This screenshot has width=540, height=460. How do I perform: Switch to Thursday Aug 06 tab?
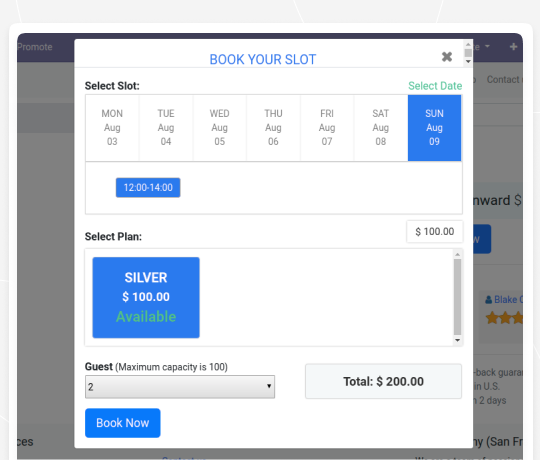pyautogui.click(x=273, y=128)
